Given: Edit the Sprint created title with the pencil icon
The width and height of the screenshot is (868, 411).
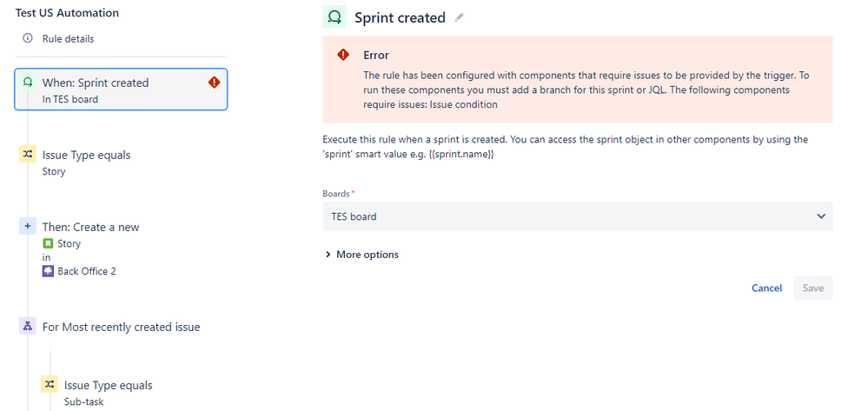Looking at the screenshot, I should click(x=459, y=17).
